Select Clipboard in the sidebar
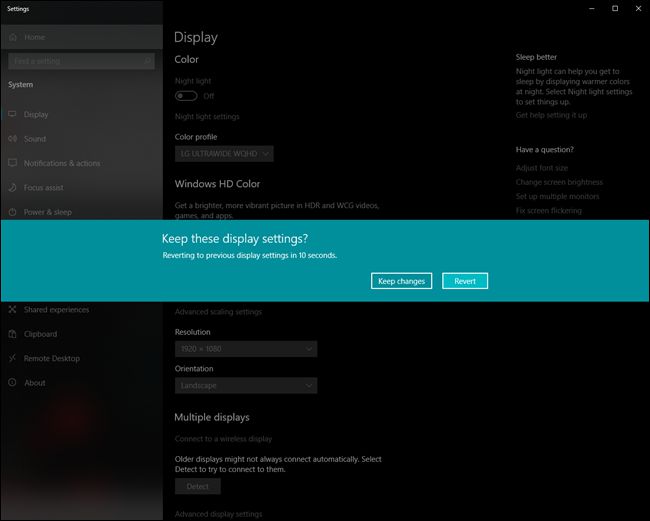 pos(82,334)
